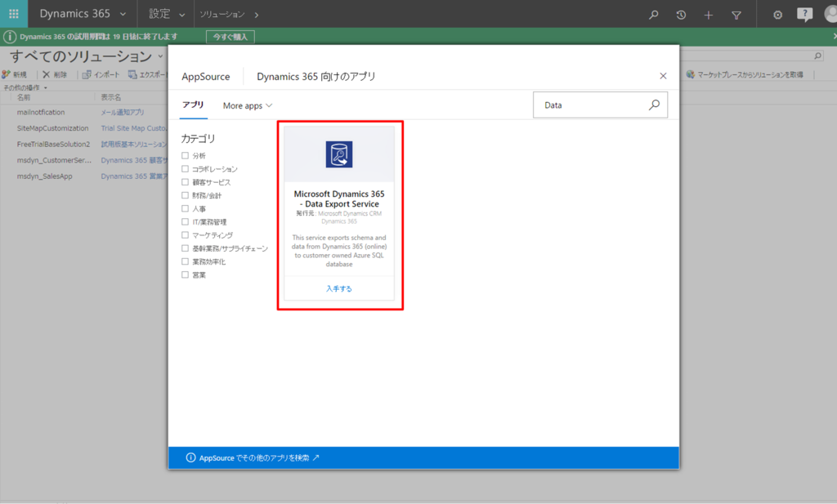Expand the More apps dropdown
This screenshot has height=504, width=837.
point(248,105)
